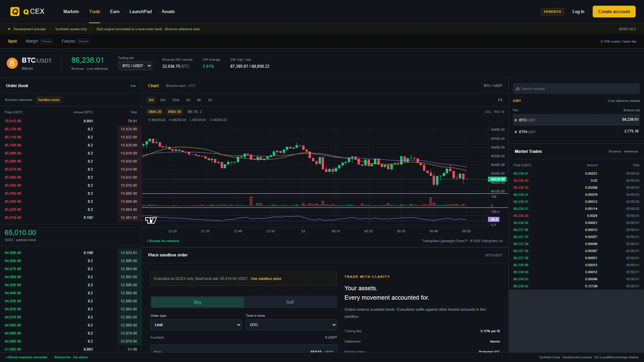Open the Markets menu
Viewport: 644px width, 362px height.
(x=71, y=11)
